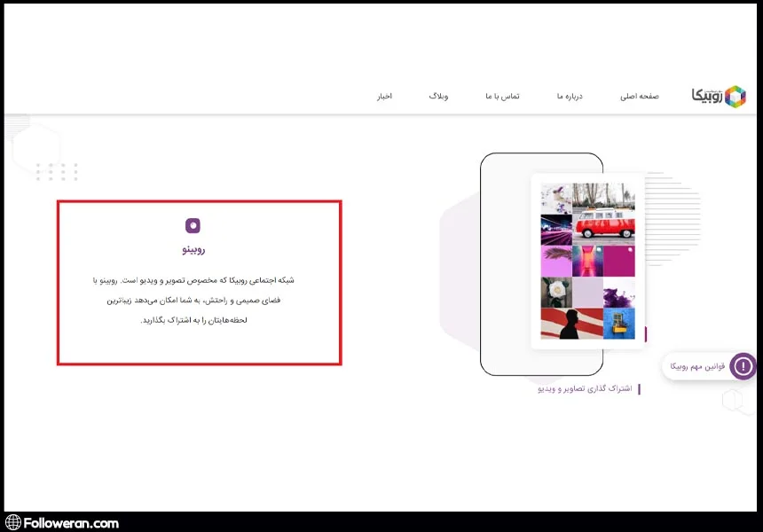Open the اخبار navigation link
The height and width of the screenshot is (532, 763).
383,96
